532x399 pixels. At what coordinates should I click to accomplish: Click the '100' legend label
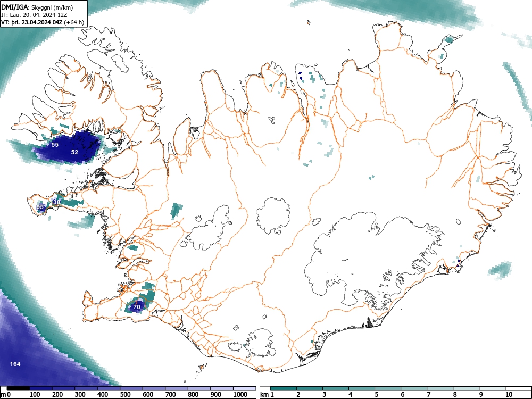(x=35, y=395)
